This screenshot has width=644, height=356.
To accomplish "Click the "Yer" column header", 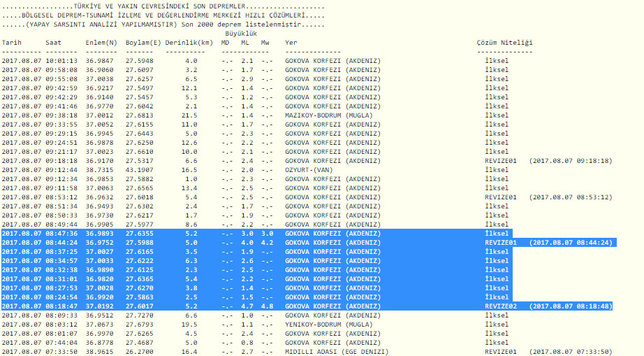I will click(291, 43).
